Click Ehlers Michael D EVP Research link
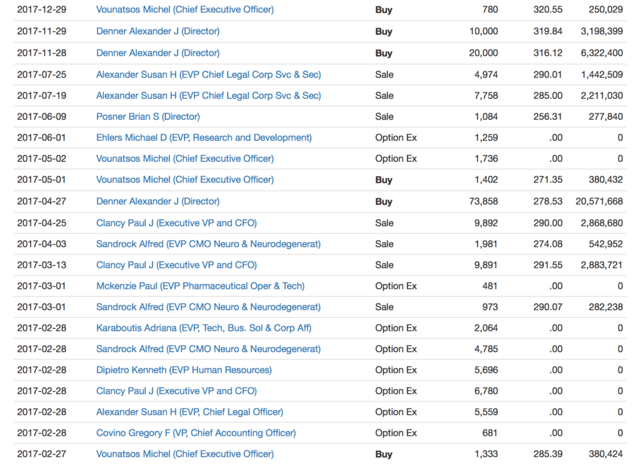640x464 pixels. tap(204, 138)
